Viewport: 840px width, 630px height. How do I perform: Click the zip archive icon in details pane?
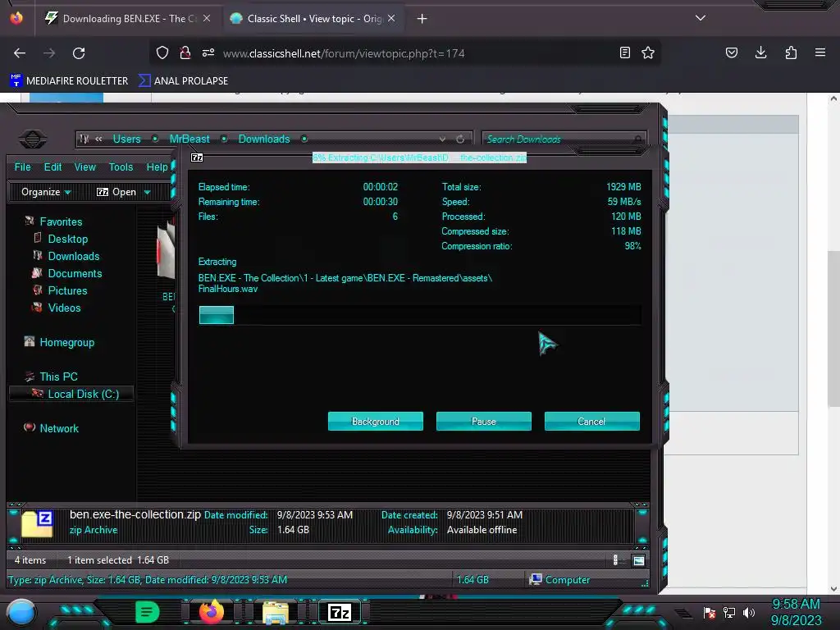(37, 524)
